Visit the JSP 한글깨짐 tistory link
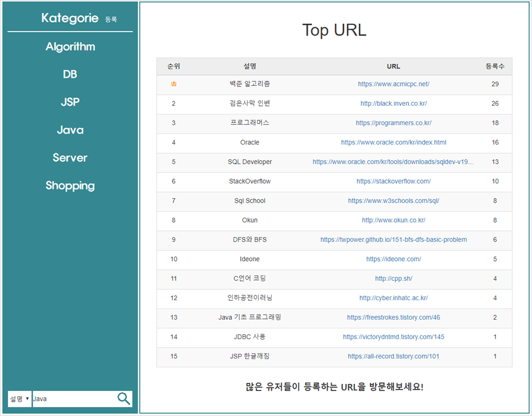The height and width of the screenshot is (416, 532). (393, 357)
